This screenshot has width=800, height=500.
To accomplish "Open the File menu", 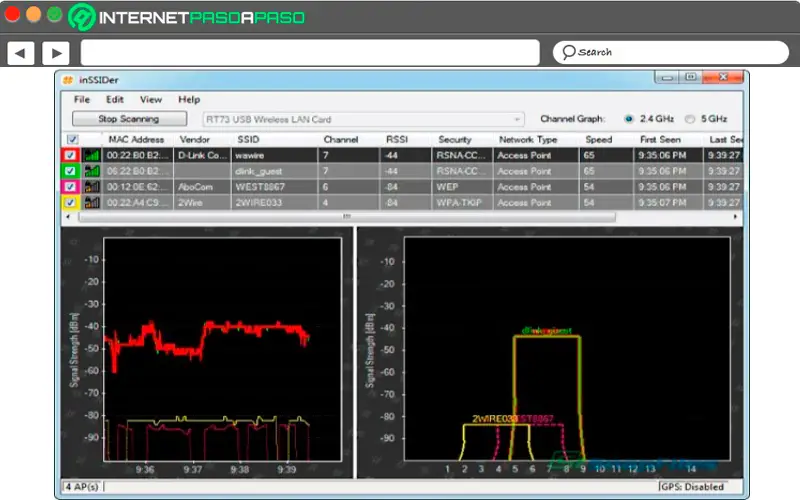I will point(82,99).
